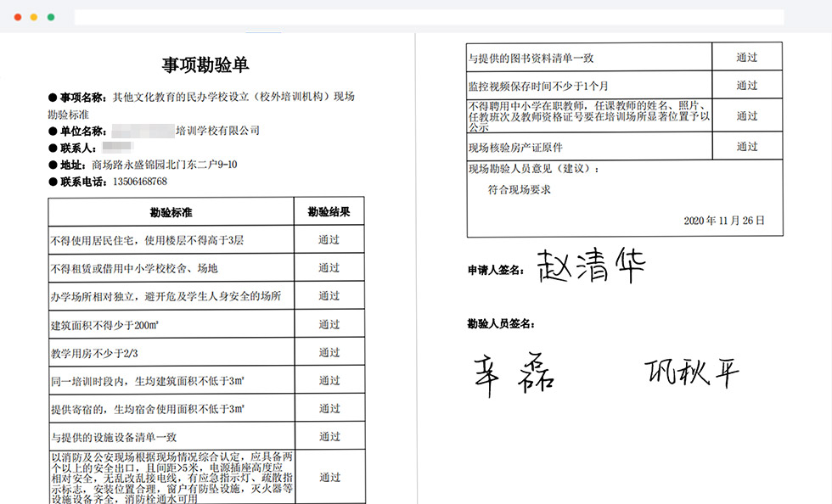Minimize the window with the yellow button

[x=34, y=17]
